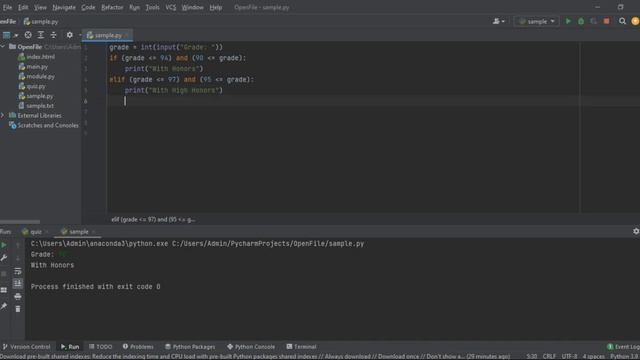Viewport: 640px width, 360px height.
Task: Open Run panel settings gear
Action: [x=636, y=231]
